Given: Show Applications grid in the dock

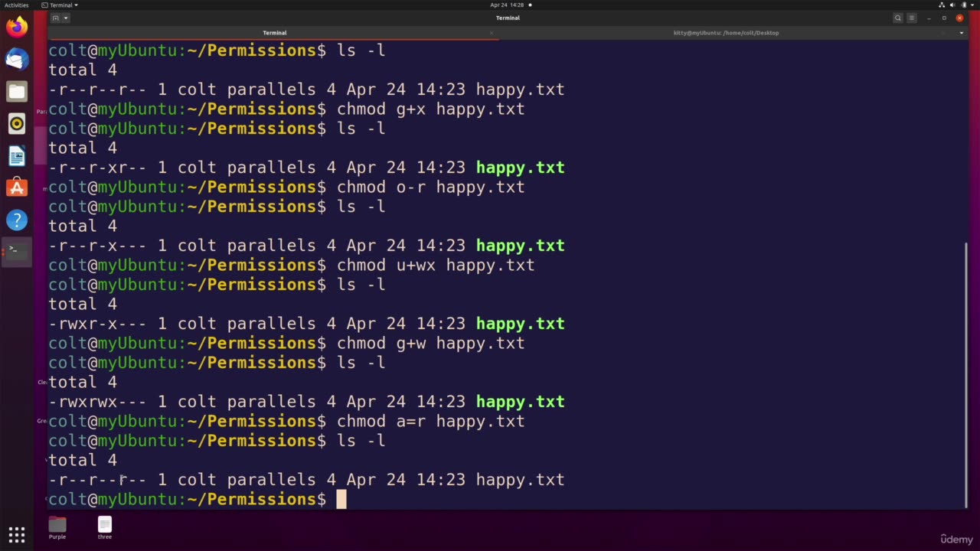Looking at the screenshot, I should click(x=17, y=534).
